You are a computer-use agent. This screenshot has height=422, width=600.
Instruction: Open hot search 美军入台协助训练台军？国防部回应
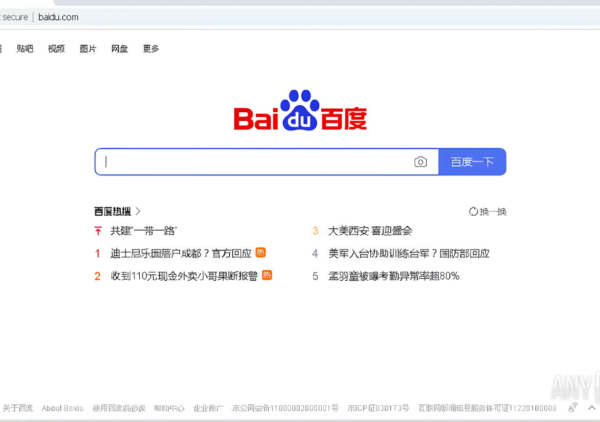click(409, 253)
